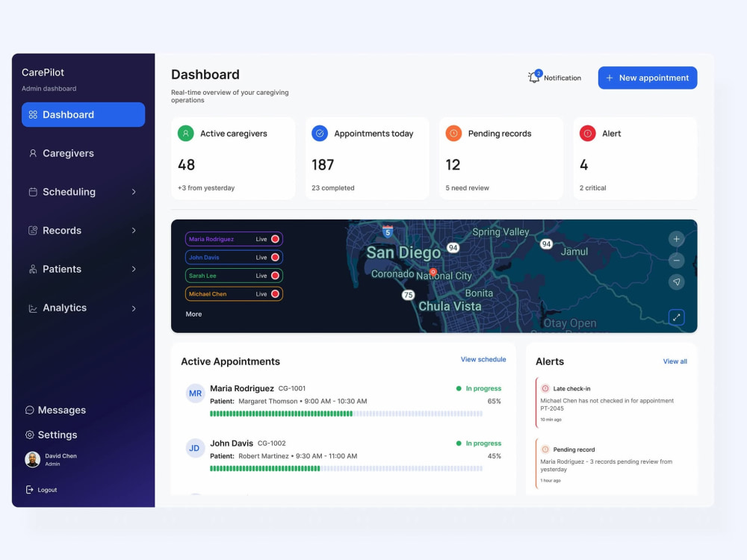
Task: Click the CG-1001 caregiver ID
Action: click(x=291, y=388)
